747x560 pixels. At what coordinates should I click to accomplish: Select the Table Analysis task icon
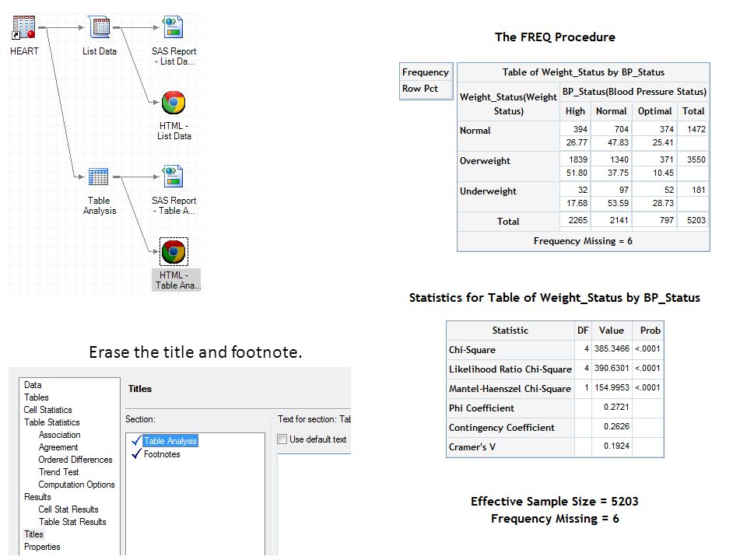(x=98, y=177)
